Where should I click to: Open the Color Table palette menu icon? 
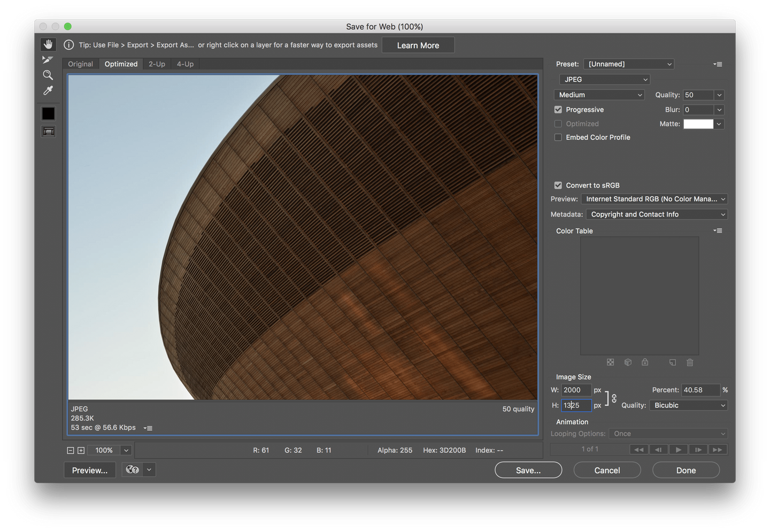[718, 231]
